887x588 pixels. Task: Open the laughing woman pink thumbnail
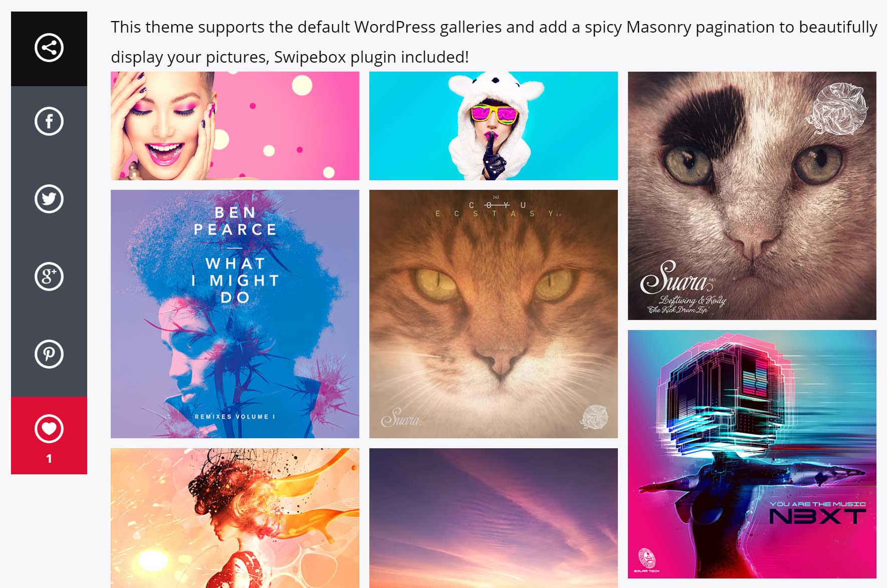pyautogui.click(x=235, y=126)
